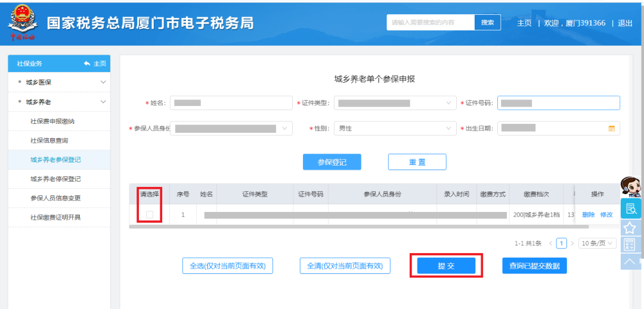Click the 提交 button
This screenshot has height=309, width=644.
click(x=447, y=266)
